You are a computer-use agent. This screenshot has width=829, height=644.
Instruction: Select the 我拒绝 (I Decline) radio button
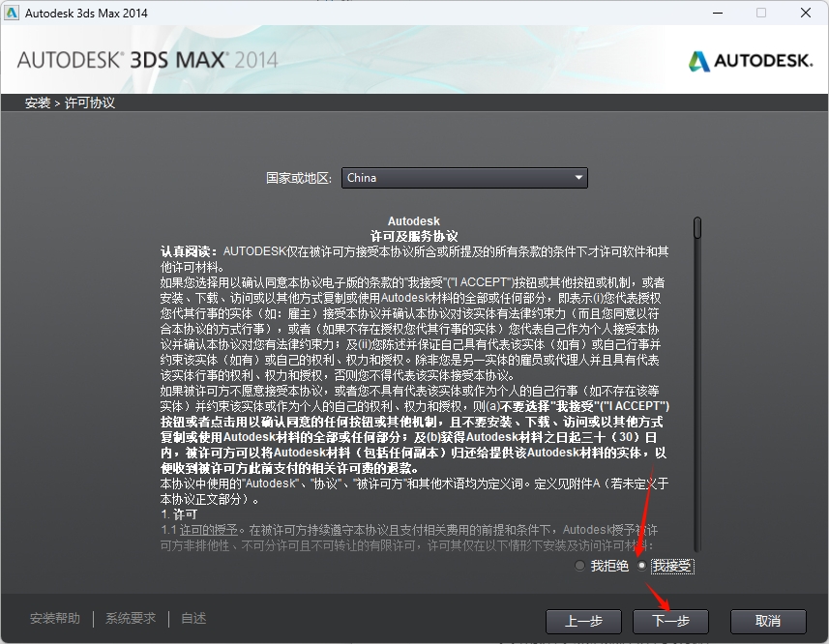coord(579,566)
